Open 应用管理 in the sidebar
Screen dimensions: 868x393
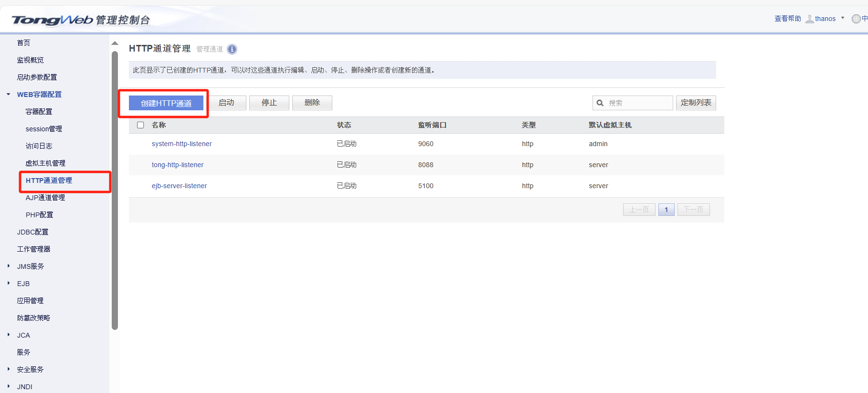(30, 301)
